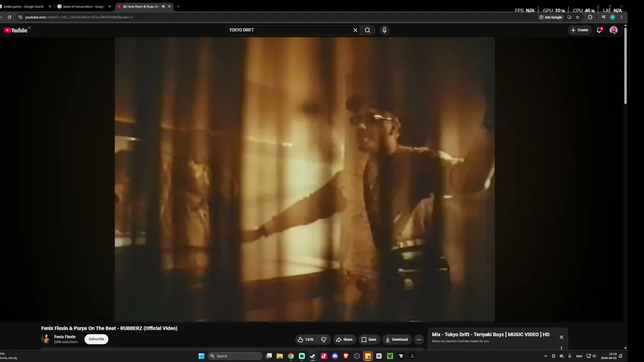Open the browser extensions puzzle icon
The height and width of the screenshot is (362, 644).
590,17
